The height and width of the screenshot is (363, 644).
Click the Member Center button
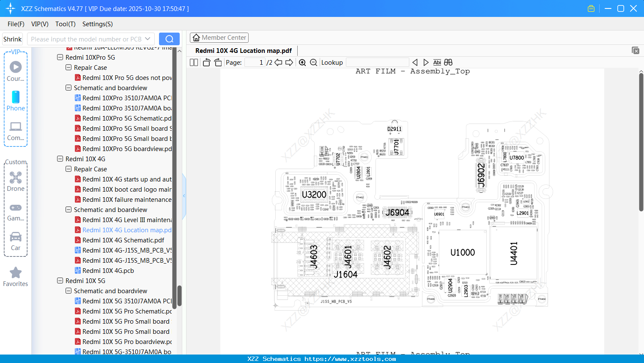tap(219, 37)
